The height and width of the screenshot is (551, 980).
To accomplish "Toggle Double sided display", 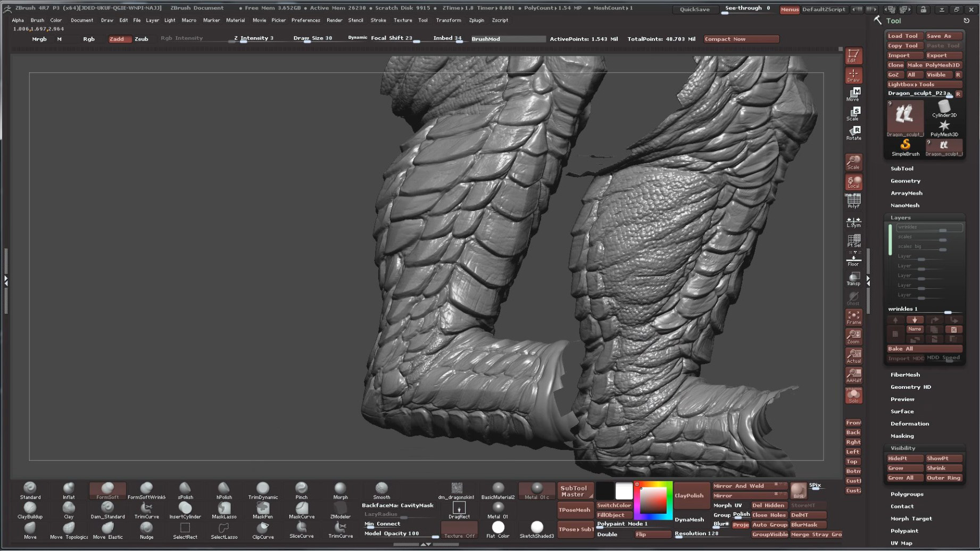I will tap(607, 534).
